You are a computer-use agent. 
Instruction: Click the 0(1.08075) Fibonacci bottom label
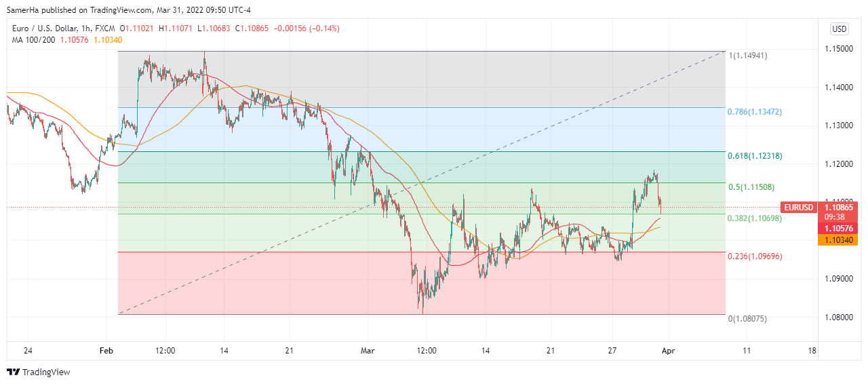tap(748, 318)
